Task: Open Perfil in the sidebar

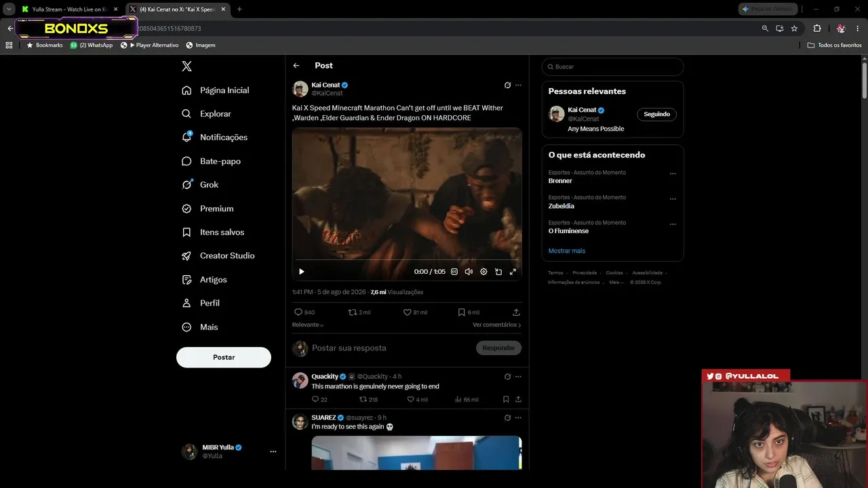Action: (x=201, y=303)
